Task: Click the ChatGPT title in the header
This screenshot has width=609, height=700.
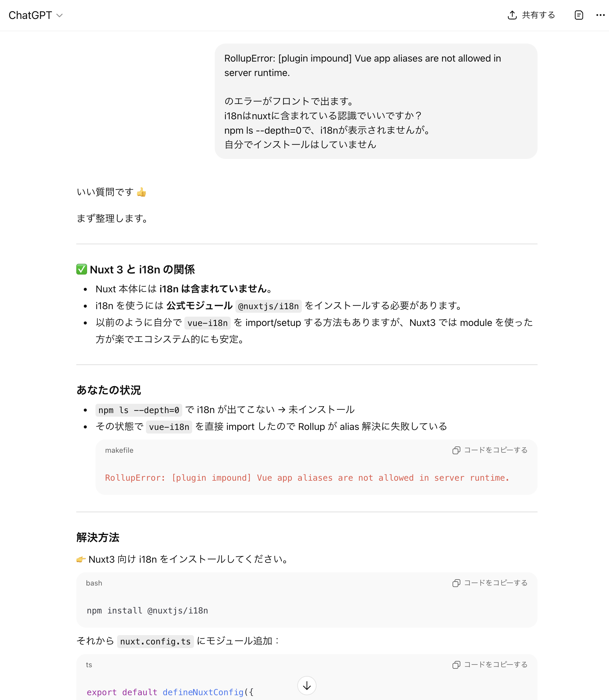Action: pos(30,15)
